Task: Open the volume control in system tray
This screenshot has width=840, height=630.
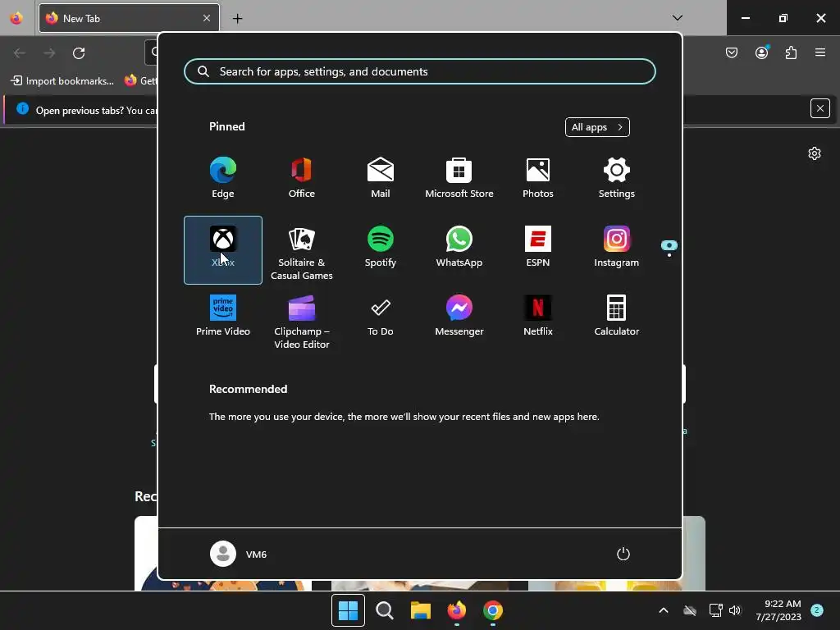Action: coord(735,610)
